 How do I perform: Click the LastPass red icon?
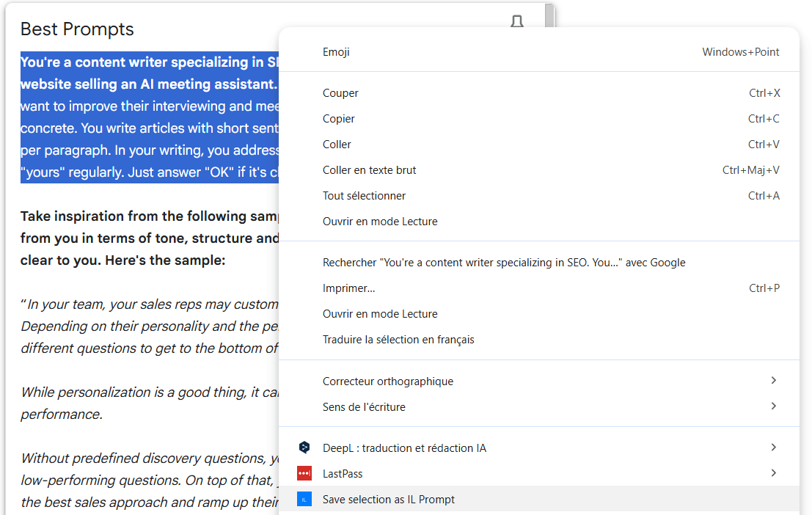click(x=304, y=473)
